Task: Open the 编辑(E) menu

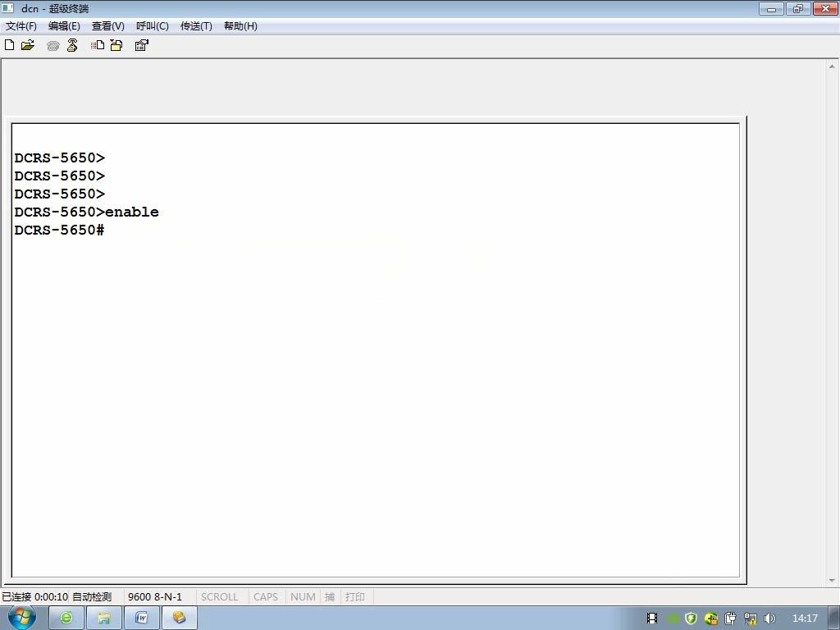Action: [x=64, y=25]
